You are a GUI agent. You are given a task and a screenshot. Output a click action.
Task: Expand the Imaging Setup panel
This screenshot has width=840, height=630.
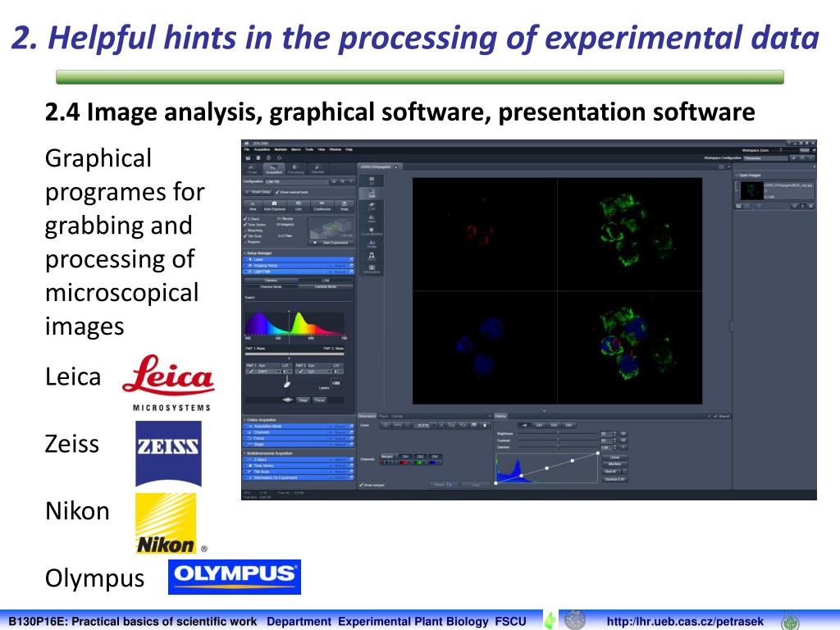coord(245,266)
